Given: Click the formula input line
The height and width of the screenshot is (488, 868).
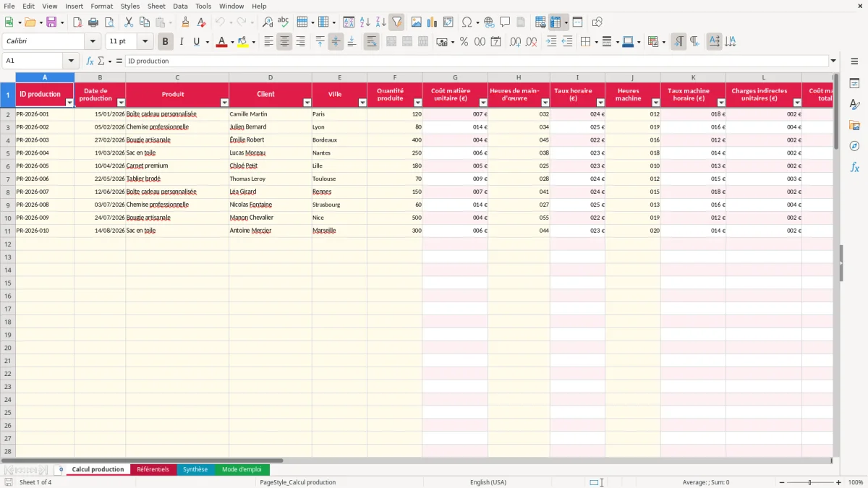Looking at the screenshot, I should coord(477,61).
